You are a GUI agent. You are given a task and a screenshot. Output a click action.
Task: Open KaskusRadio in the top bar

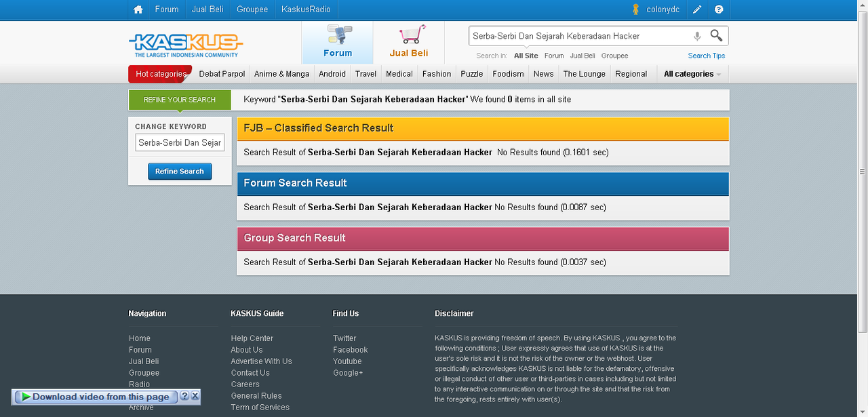(x=306, y=9)
